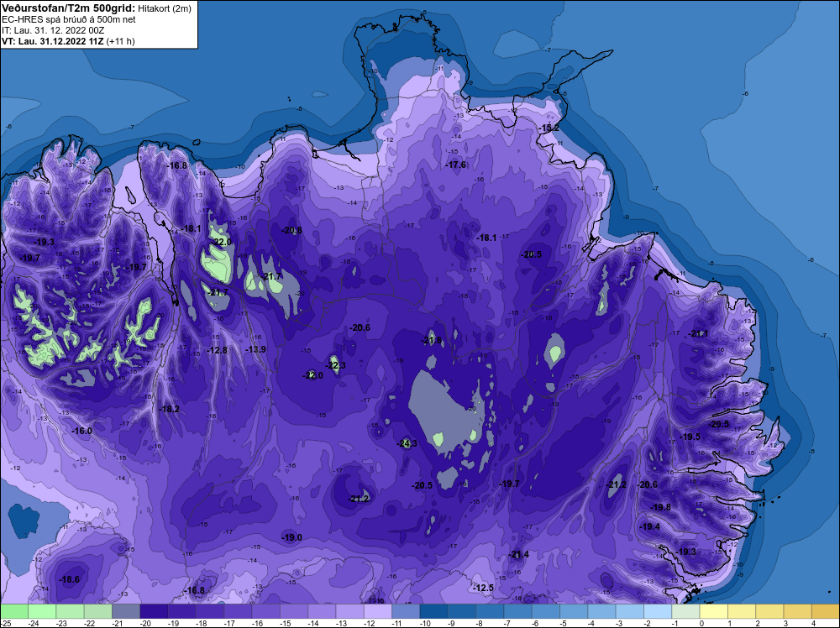Click the -17.6 temperature value
Screen dimensions: 840x628
pyautogui.click(x=456, y=165)
